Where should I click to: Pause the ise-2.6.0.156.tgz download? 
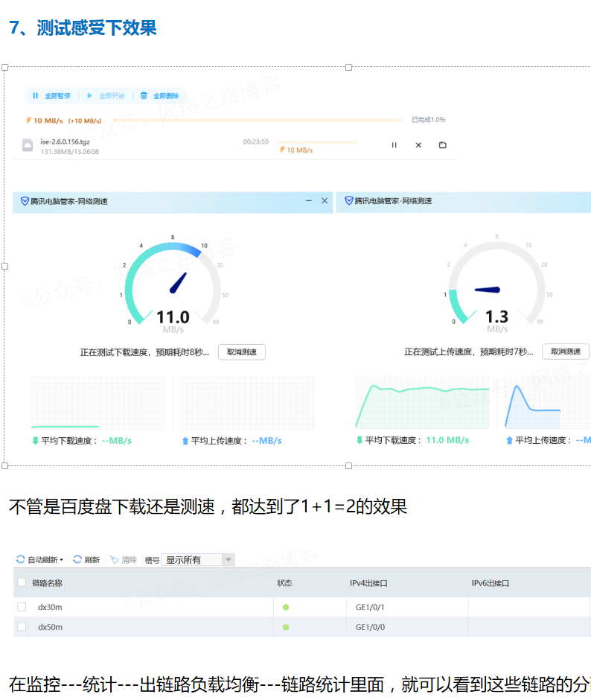tap(394, 145)
